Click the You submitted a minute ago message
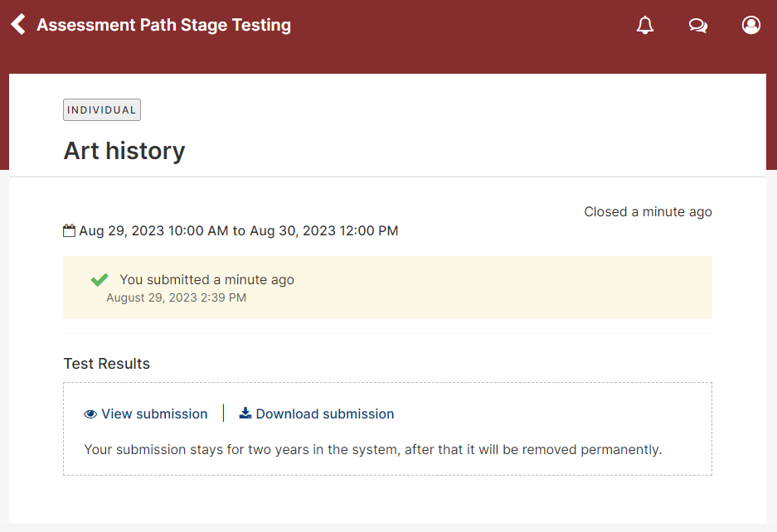The width and height of the screenshot is (777, 532). click(206, 280)
